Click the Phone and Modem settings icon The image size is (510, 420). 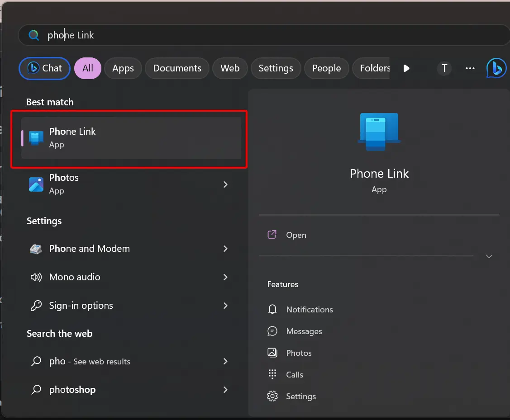pyautogui.click(x=36, y=249)
